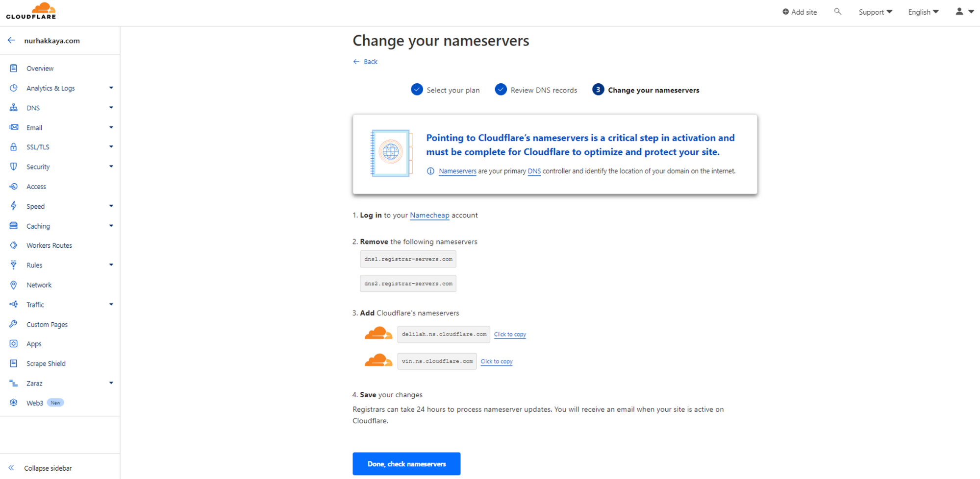The height and width of the screenshot is (479, 980).
Task: Click the back arrow beside nurhakkaya.com
Action: 12,40
